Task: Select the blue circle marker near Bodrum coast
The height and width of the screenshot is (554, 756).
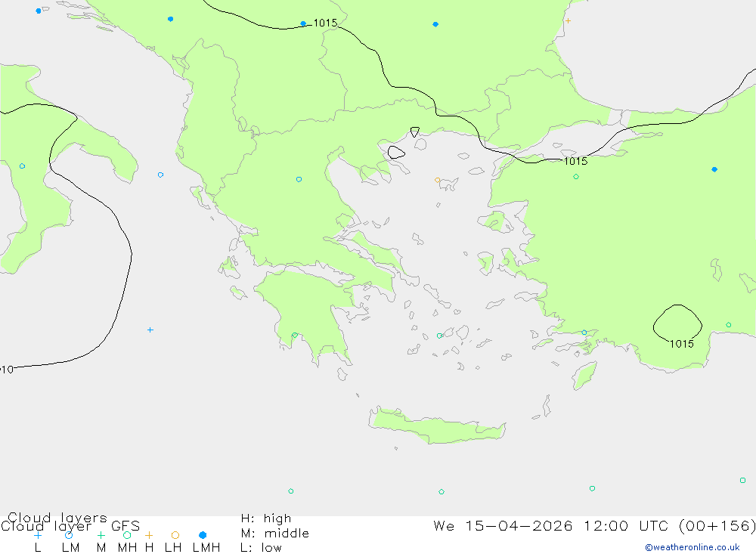Action: (x=584, y=333)
